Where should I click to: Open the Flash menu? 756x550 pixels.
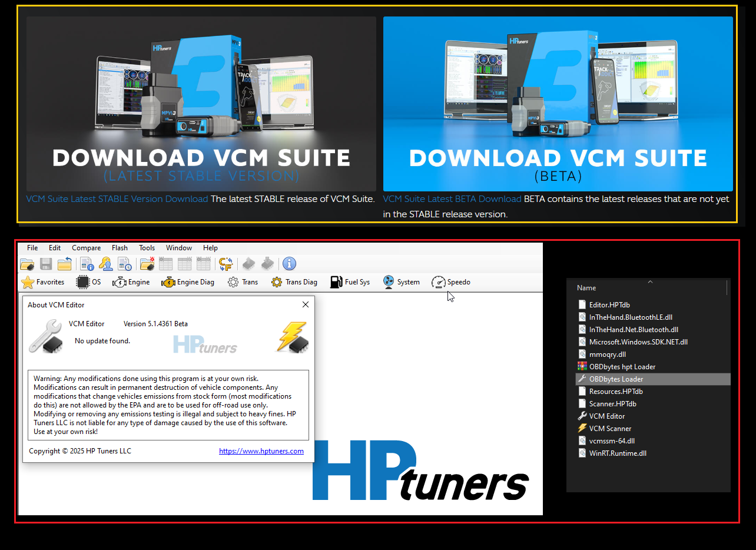[x=120, y=248]
